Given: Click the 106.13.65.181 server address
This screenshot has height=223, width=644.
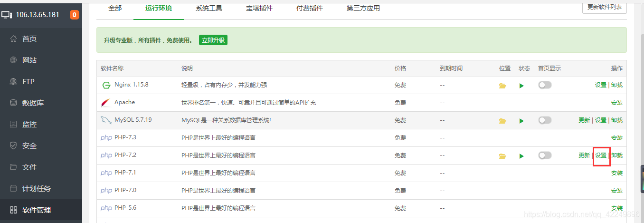Looking at the screenshot, I should tap(38, 15).
